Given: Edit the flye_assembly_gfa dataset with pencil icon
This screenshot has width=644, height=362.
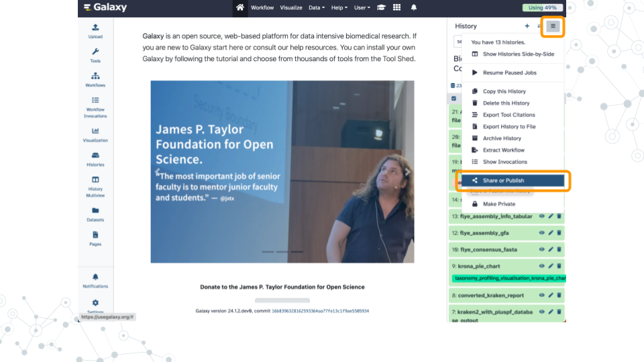Looking at the screenshot, I should pyautogui.click(x=551, y=233).
